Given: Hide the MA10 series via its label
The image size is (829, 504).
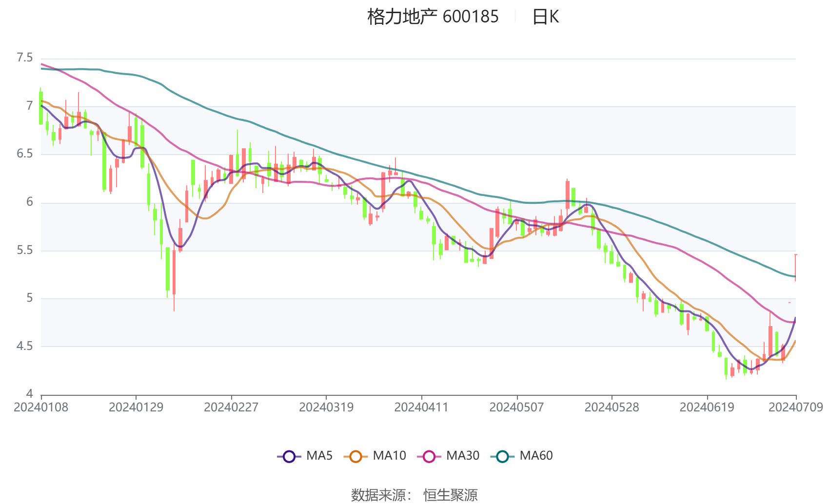Looking at the screenshot, I should tap(389, 456).
